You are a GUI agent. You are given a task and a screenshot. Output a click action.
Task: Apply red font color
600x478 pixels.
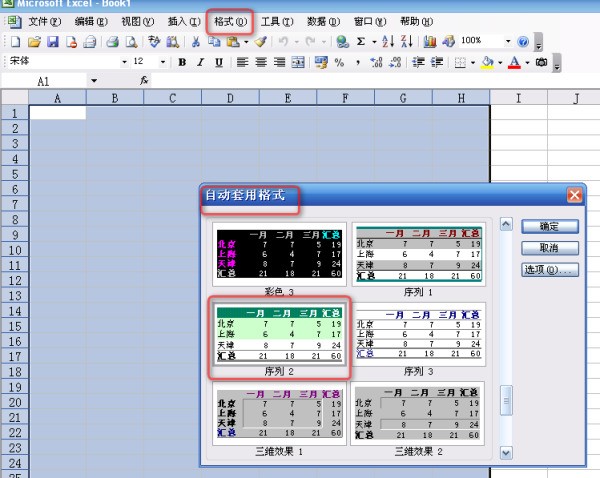coord(515,62)
